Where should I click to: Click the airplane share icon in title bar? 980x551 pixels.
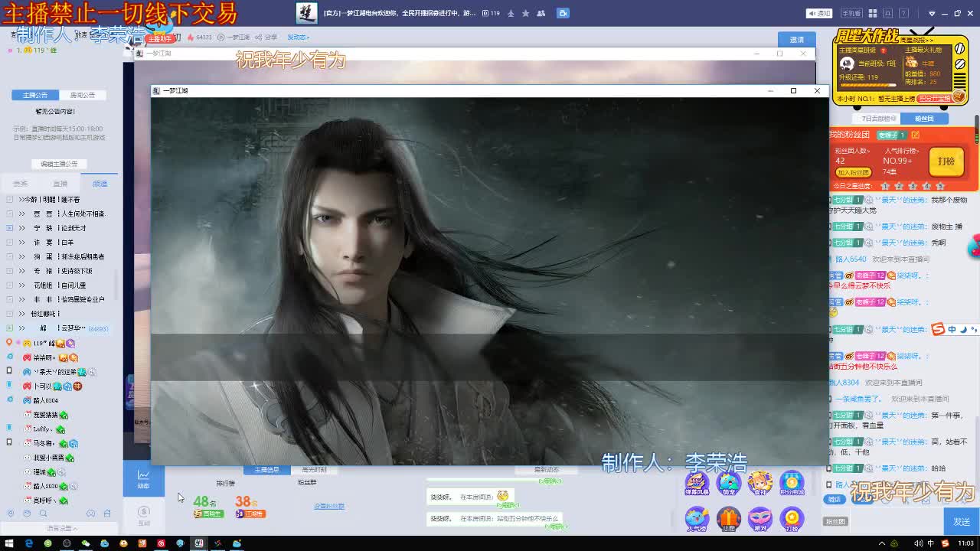pos(511,13)
